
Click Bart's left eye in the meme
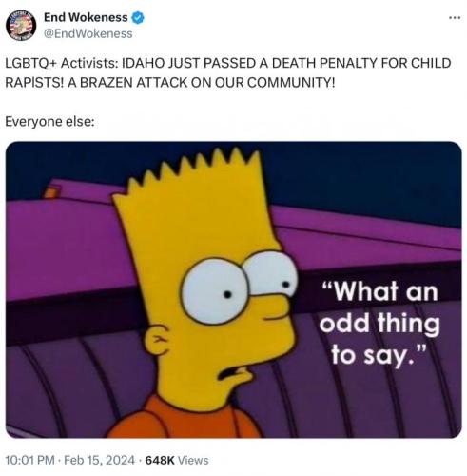(x=214, y=291)
